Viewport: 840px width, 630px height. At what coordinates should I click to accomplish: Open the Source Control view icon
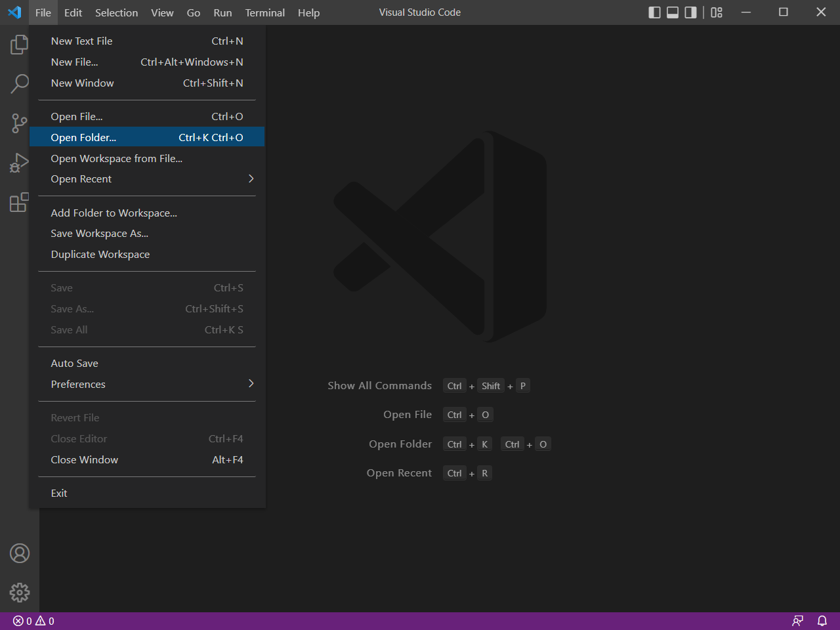tap(20, 123)
